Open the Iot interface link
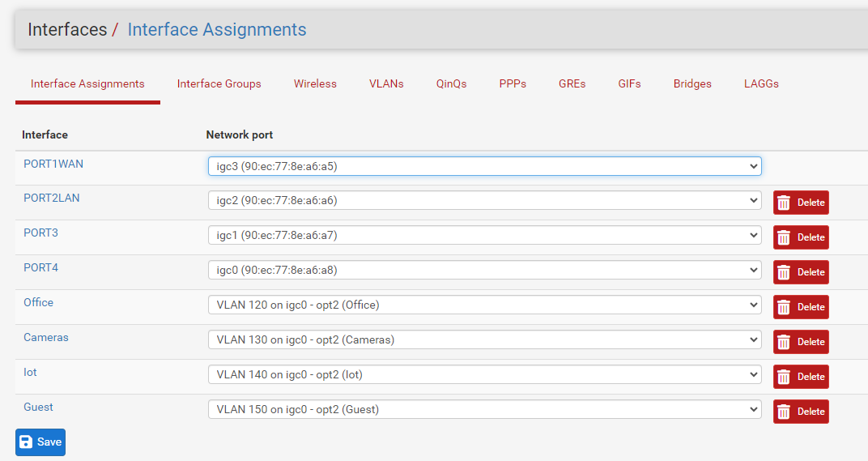The image size is (868, 461). (30, 373)
